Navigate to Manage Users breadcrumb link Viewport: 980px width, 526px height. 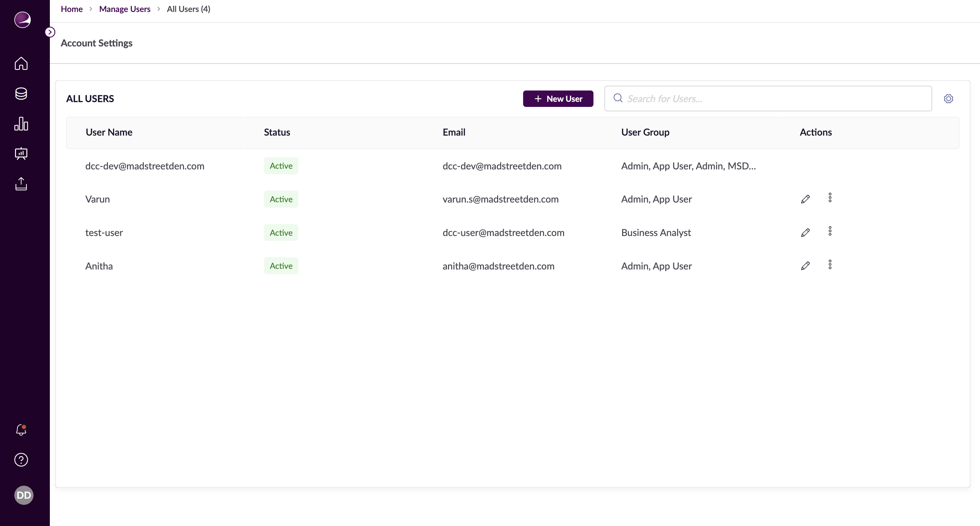click(x=124, y=9)
